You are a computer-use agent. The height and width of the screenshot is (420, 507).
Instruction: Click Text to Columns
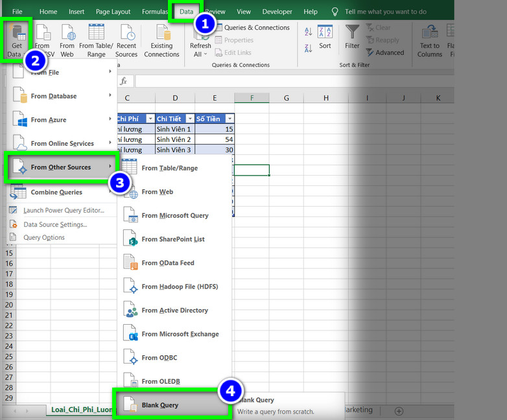tap(429, 40)
